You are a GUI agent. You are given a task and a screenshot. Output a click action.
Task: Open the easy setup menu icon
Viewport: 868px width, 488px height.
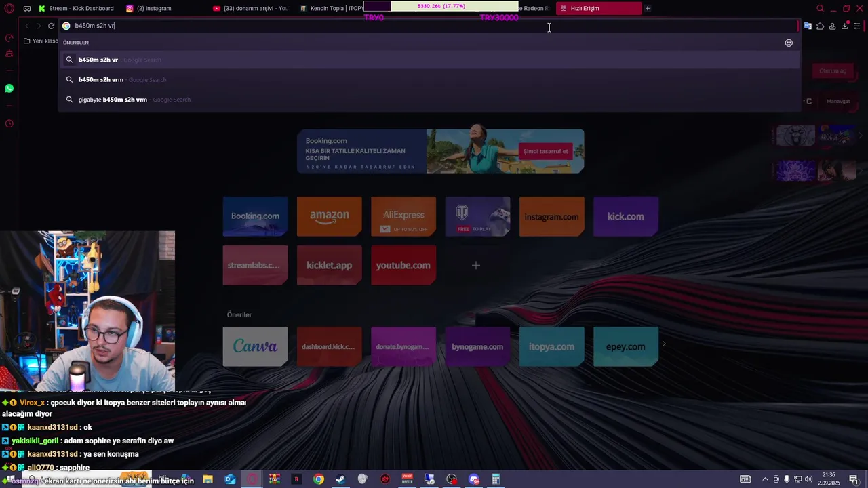pyautogui.click(x=857, y=26)
